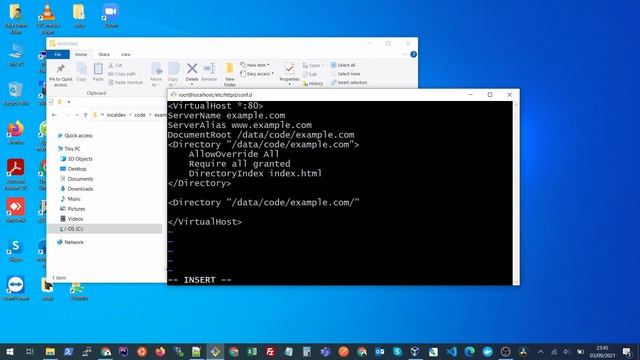Open Microsoft Excel from the taskbar
The image size is (640, 360).
(252, 351)
